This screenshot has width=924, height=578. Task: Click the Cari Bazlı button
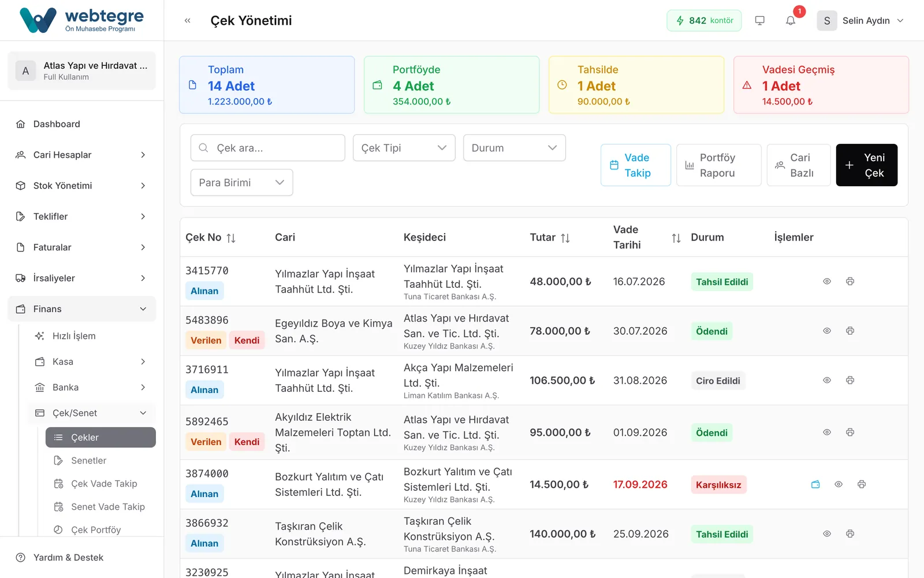(799, 165)
